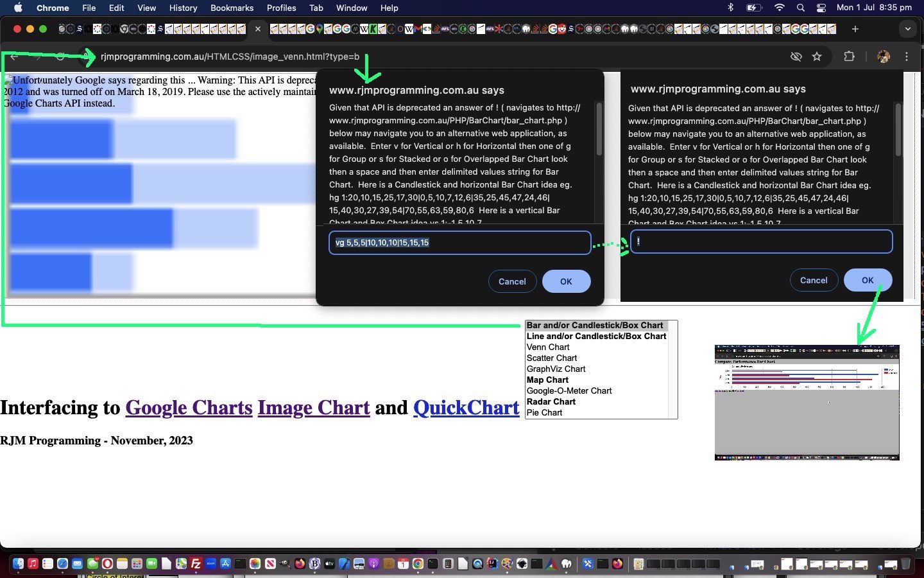This screenshot has width=924, height=578.
Task: Expand the tab search chevron
Action: pos(907,29)
